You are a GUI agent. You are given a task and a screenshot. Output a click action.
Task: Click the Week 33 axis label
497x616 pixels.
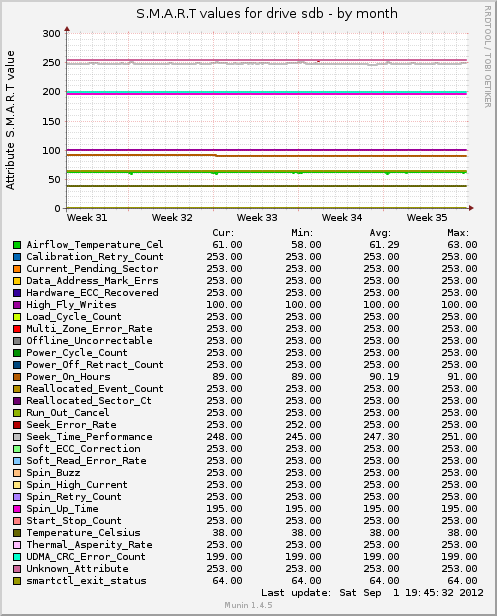[x=257, y=218]
